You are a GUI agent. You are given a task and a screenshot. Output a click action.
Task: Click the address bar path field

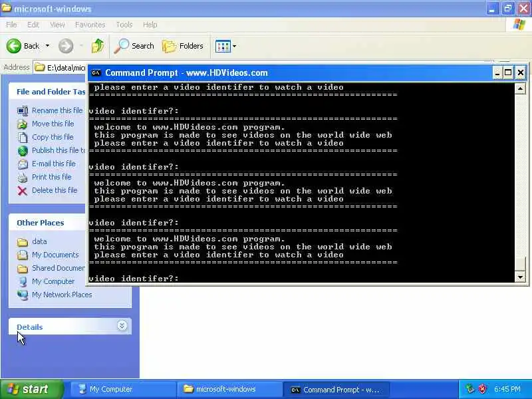point(61,68)
